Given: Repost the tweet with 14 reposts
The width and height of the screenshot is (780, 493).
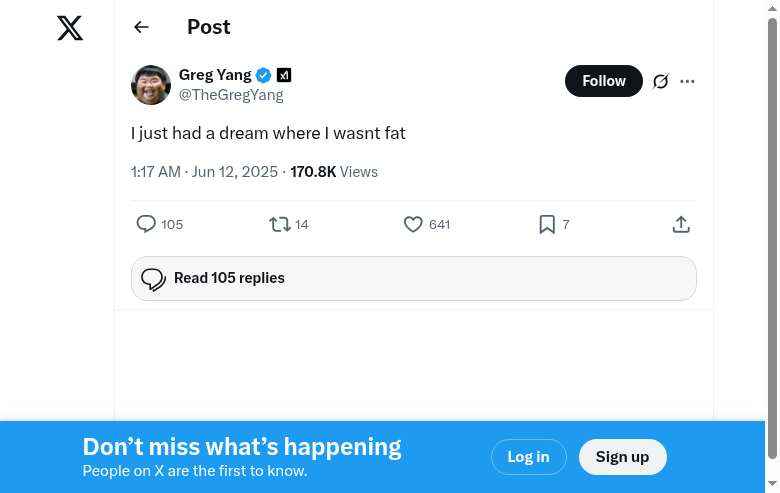Looking at the screenshot, I should click(280, 224).
